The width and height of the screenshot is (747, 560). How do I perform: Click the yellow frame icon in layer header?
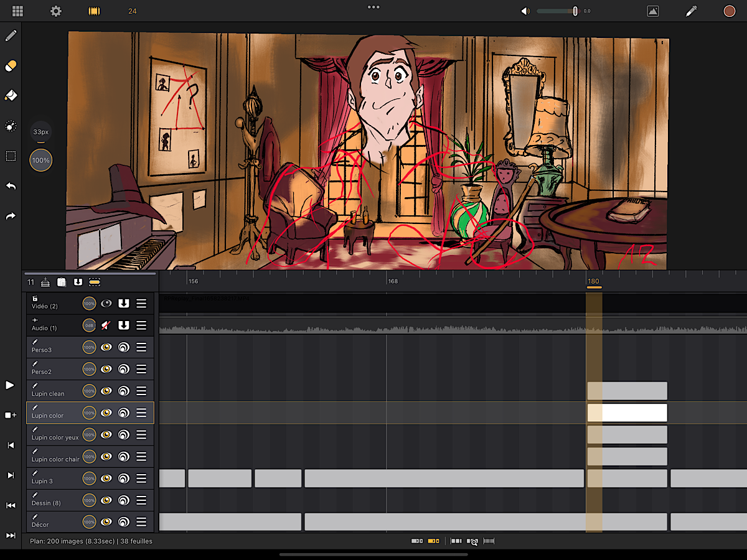pyautogui.click(x=95, y=282)
